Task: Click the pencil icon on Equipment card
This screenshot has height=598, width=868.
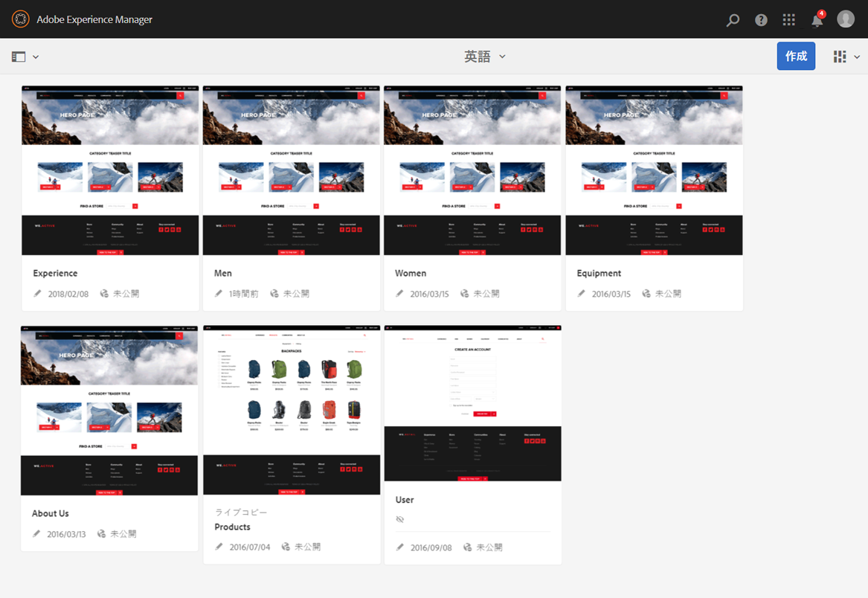Action: pos(581,294)
